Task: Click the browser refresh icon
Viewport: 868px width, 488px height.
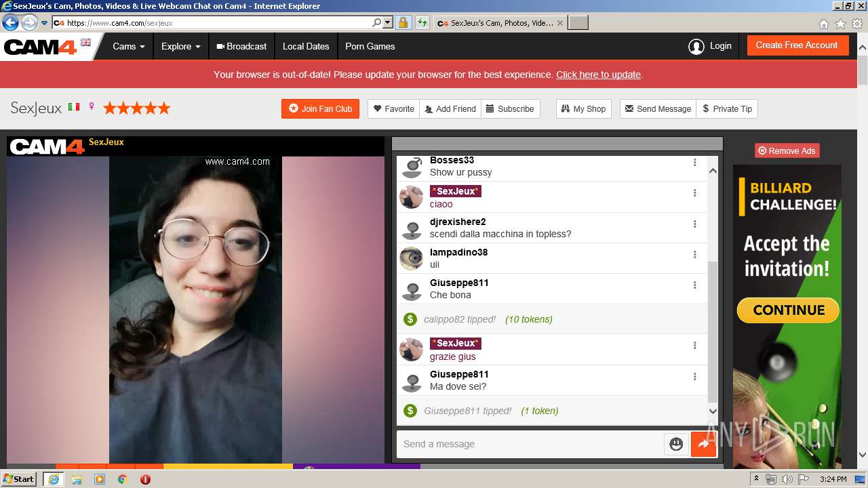Action: click(x=422, y=22)
